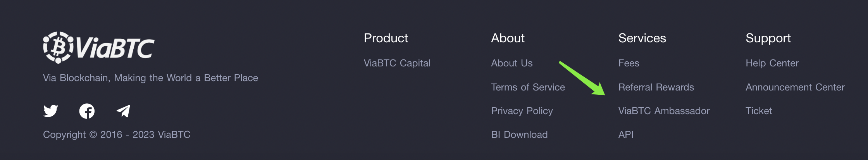This screenshot has height=160, width=868.
Task: Open Terms of Service
Action: pos(528,87)
